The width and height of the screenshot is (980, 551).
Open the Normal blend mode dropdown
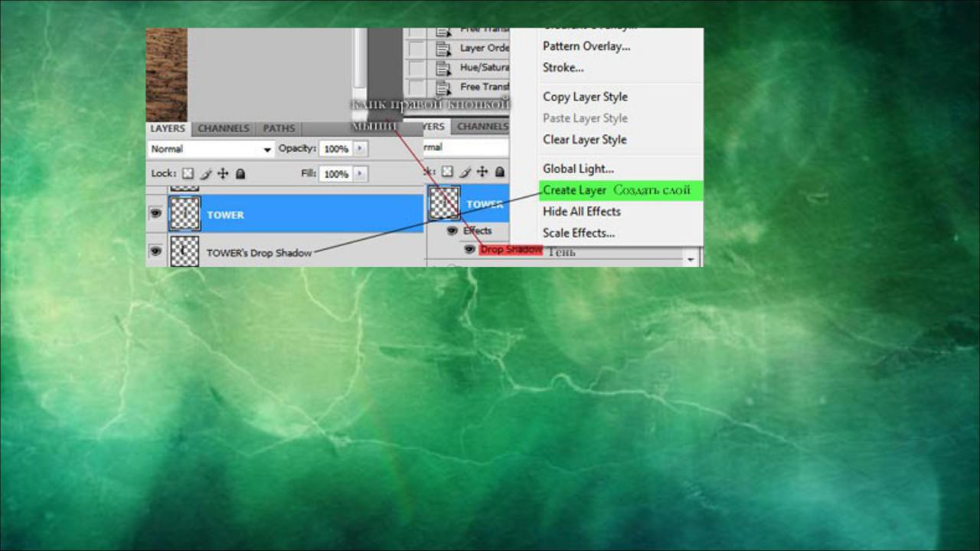pos(211,149)
